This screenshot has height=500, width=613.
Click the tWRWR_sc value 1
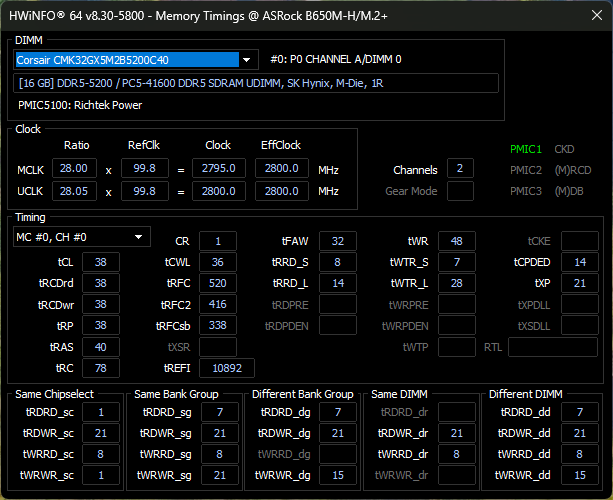[x=101, y=475]
